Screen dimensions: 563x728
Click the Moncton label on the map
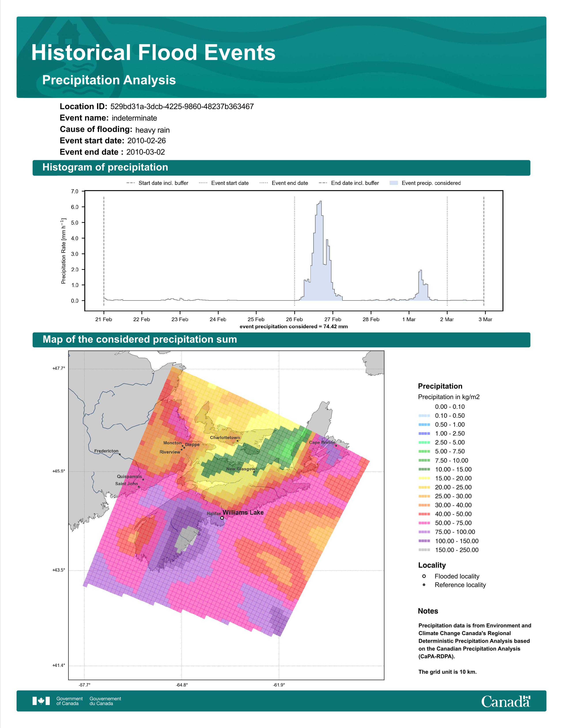point(172,443)
